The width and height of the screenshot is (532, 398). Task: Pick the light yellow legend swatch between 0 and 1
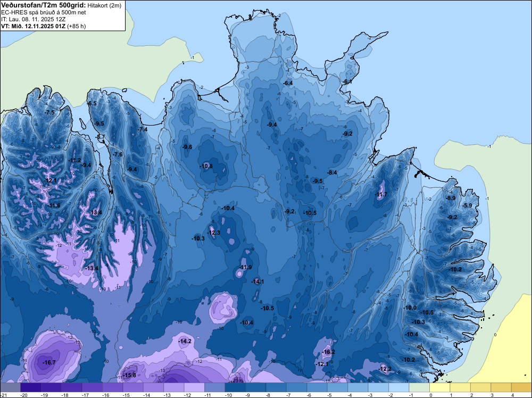tap(440, 387)
